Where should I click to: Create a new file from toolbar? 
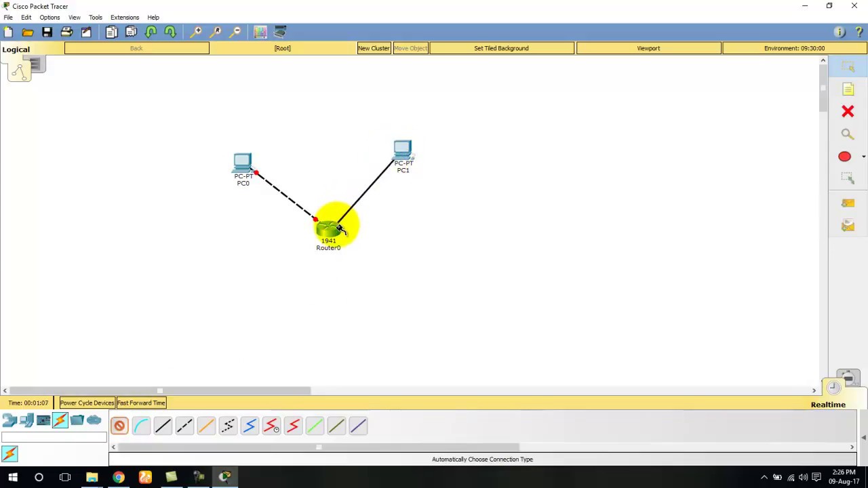[8, 32]
